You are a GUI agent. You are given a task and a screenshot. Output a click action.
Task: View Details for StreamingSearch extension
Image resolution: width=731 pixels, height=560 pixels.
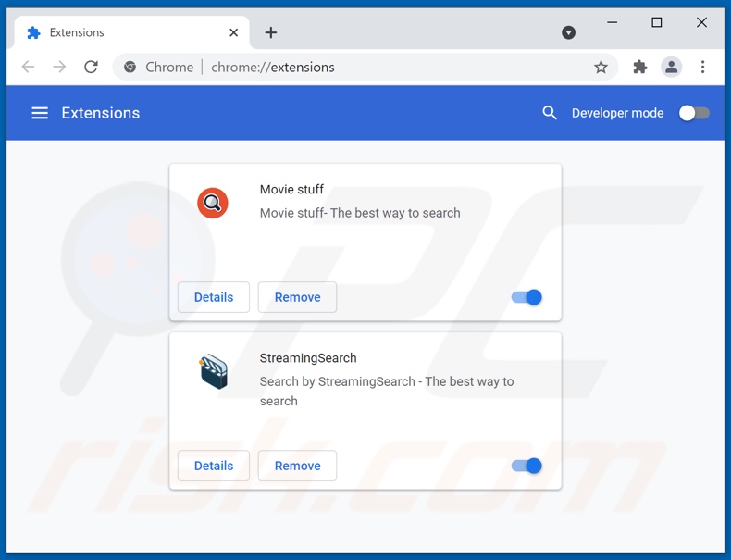[x=214, y=466]
